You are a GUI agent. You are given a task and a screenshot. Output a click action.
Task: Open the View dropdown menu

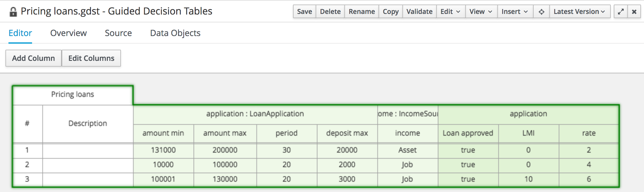click(x=481, y=12)
